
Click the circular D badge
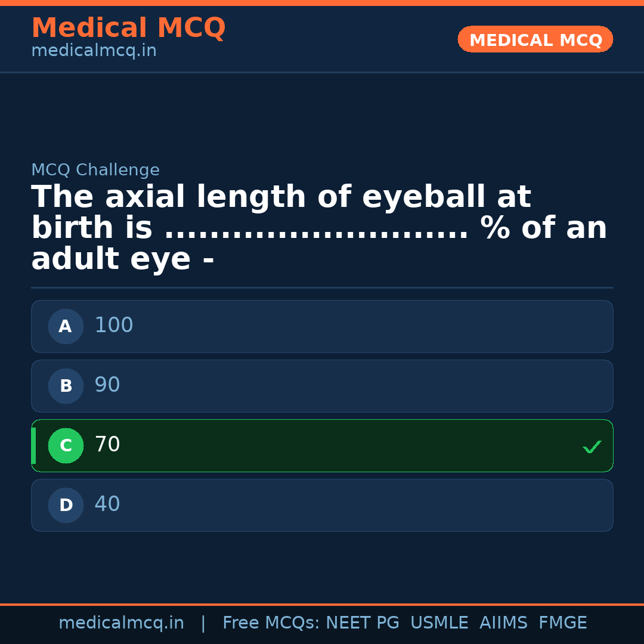[x=66, y=505]
